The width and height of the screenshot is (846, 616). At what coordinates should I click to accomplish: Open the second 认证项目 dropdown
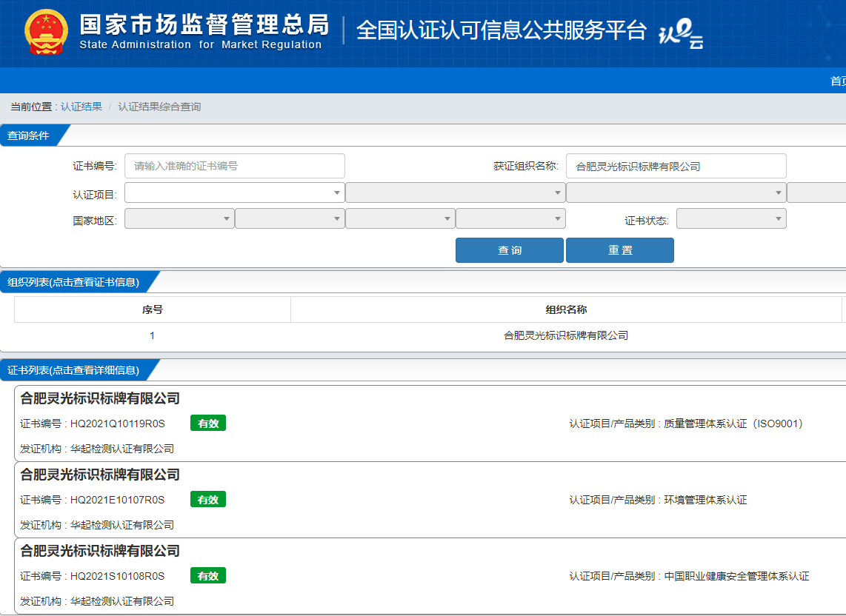pos(456,192)
